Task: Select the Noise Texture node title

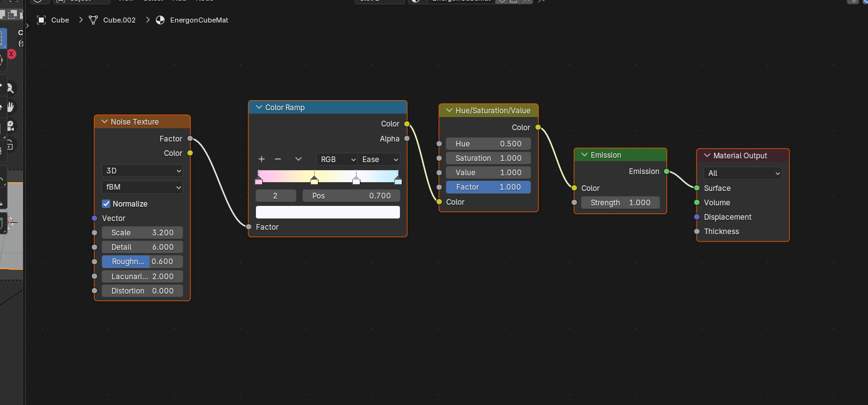Action: 135,122
